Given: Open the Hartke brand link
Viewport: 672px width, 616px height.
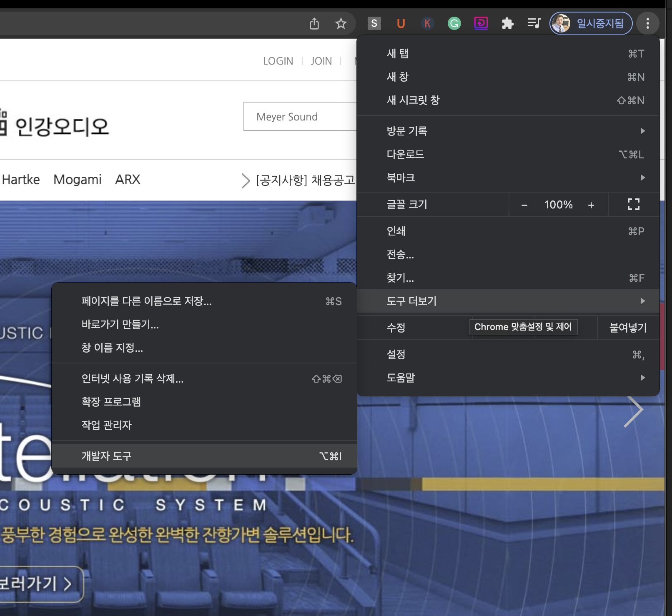Looking at the screenshot, I should [x=21, y=180].
